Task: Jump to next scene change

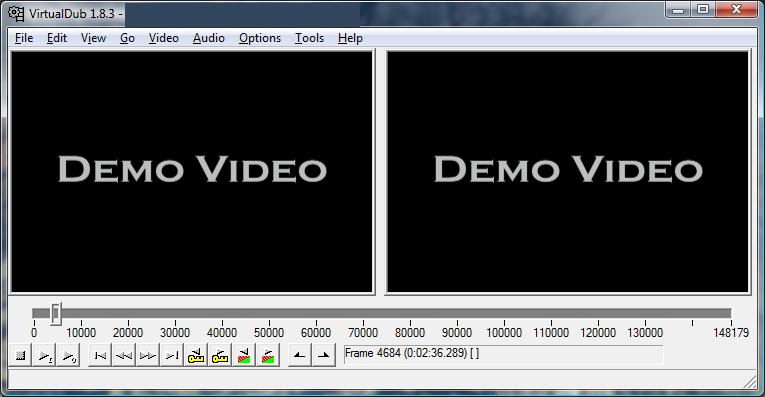Action: (x=267, y=356)
